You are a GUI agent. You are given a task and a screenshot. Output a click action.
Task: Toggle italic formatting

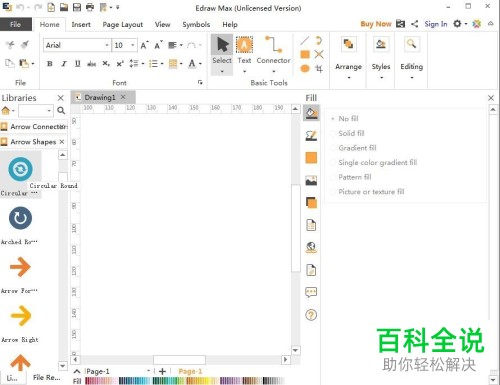tap(64, 63)
